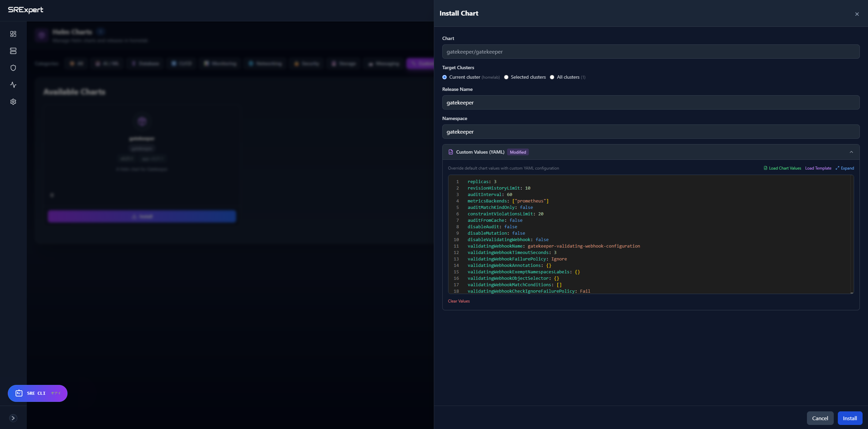Click into the Release Name field

coord(651,102)
